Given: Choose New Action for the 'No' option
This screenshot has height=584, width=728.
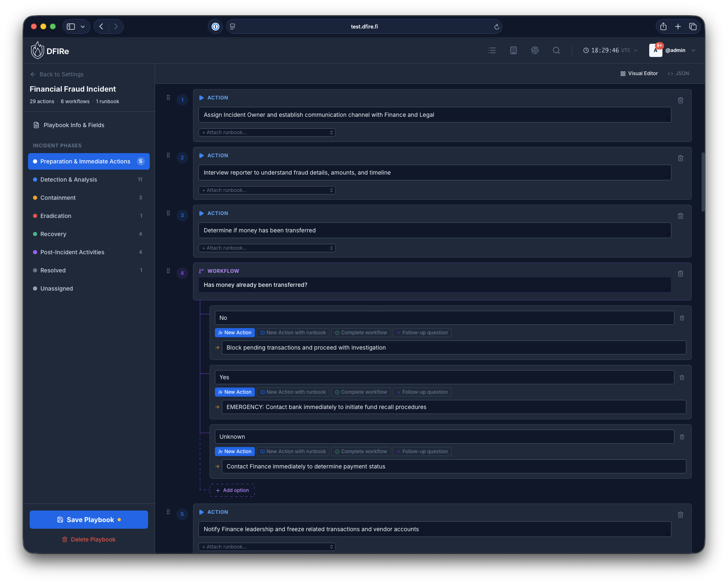Looking at the screenshot, I should pos(235,333).
